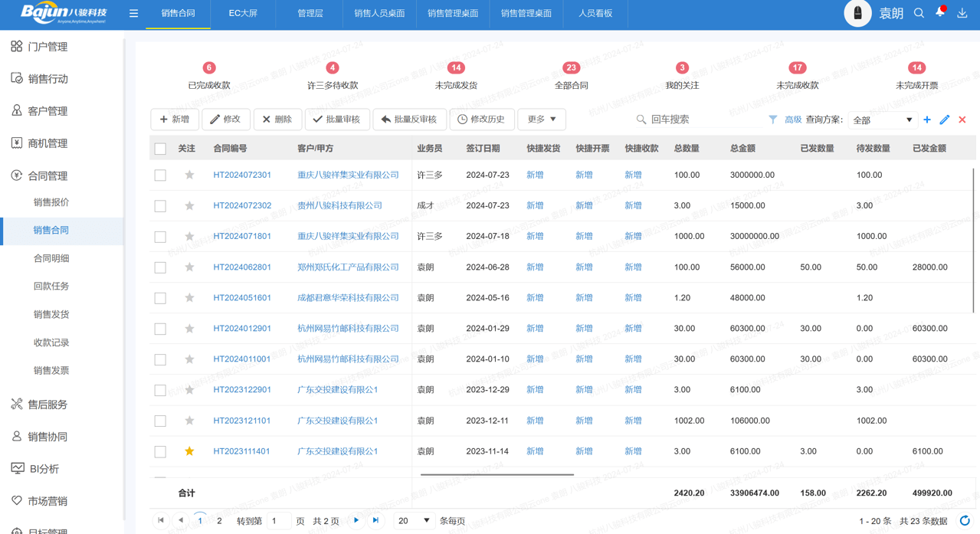980x534 pixels.
Task: Switch to the EC大屏 tab
Action: tap(243, 13)
